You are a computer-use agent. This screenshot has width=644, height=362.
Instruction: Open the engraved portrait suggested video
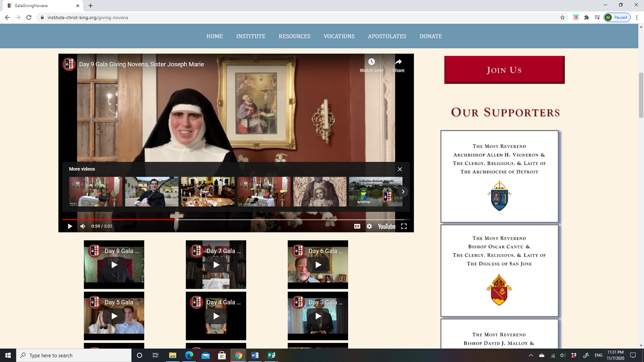[320, 192]
